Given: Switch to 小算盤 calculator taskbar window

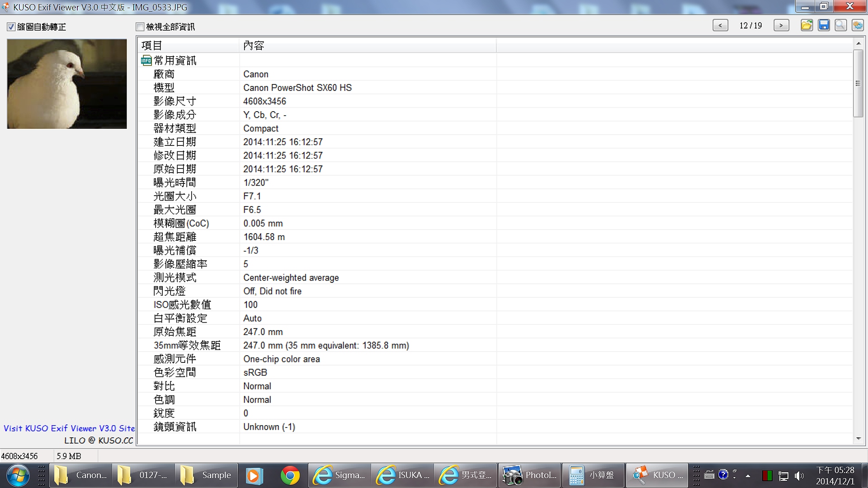Looking at the screenshot, I should click(593, 475).
